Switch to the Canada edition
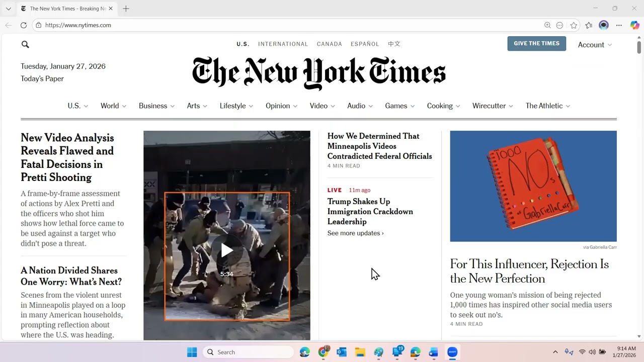This screenshot has height=362, width=644. click(330, 44)
